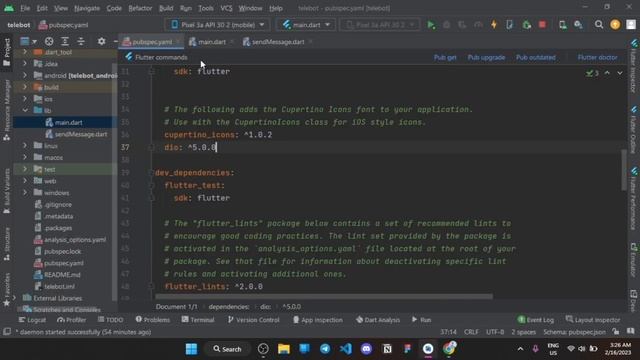Toggle read-only lock icon in status bar

click(616, 332)
